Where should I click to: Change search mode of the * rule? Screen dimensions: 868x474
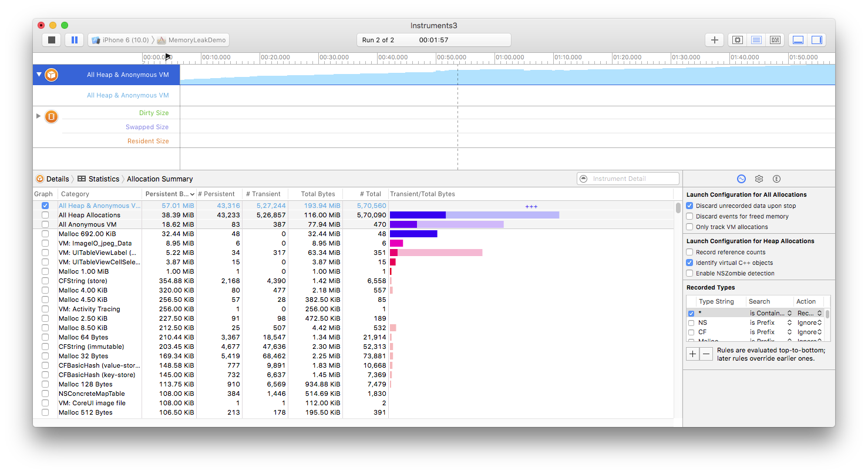click(x=771, y=313)
